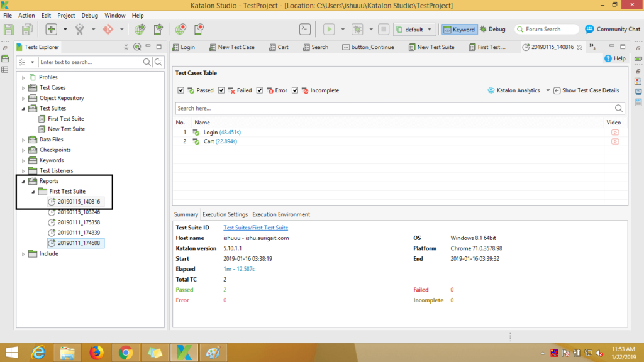This screenshot has height=362, width=644.
Task: Switch to the button_Continue tab
Action: click(368, 47)
